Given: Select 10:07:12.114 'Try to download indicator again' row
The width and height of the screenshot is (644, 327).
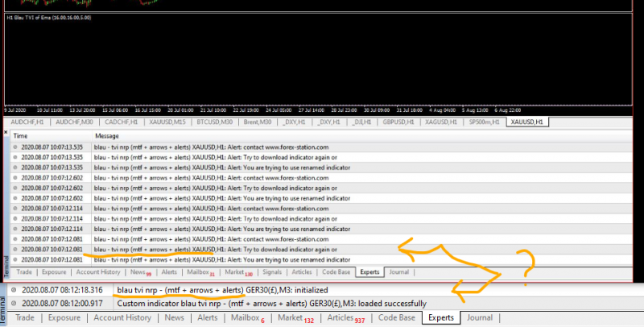Looking at the screenshot, I should 321,219.
